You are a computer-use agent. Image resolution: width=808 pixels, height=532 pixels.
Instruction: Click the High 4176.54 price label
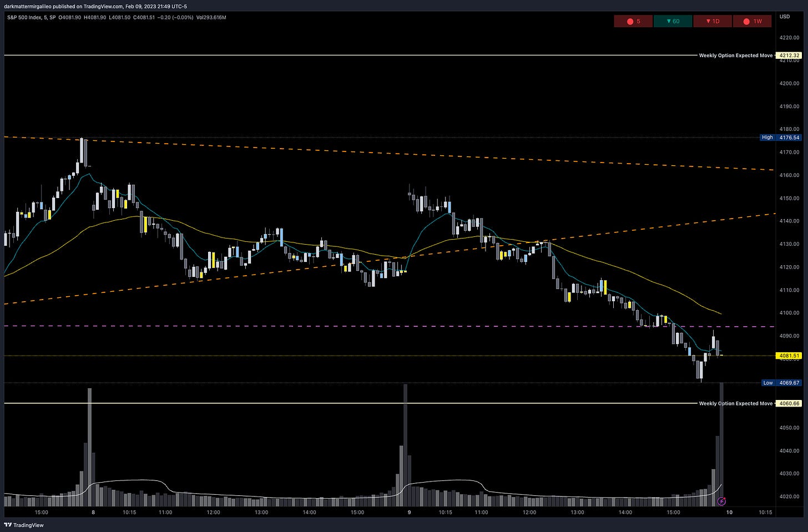click(x=780, y=137)
